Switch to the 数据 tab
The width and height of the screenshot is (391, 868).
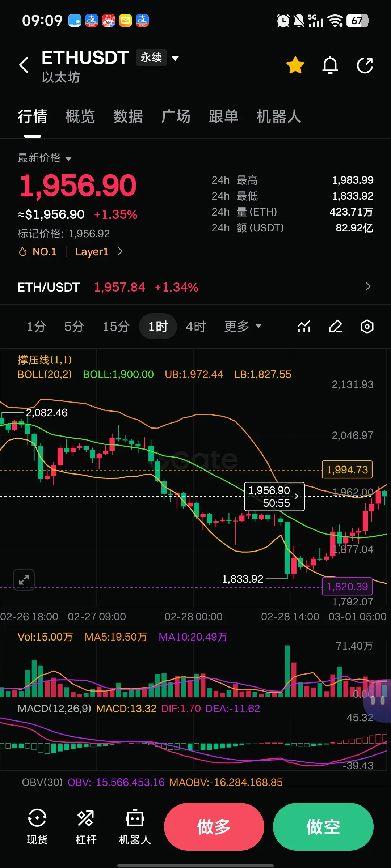(x=128, y=116)
